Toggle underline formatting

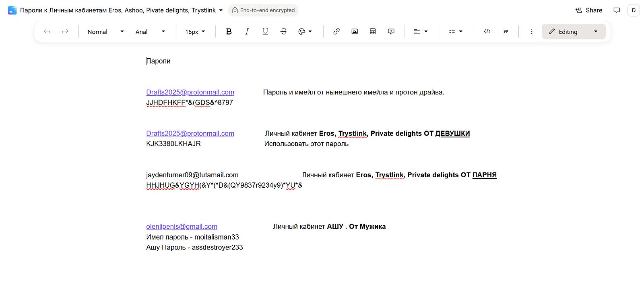(265, 32)
